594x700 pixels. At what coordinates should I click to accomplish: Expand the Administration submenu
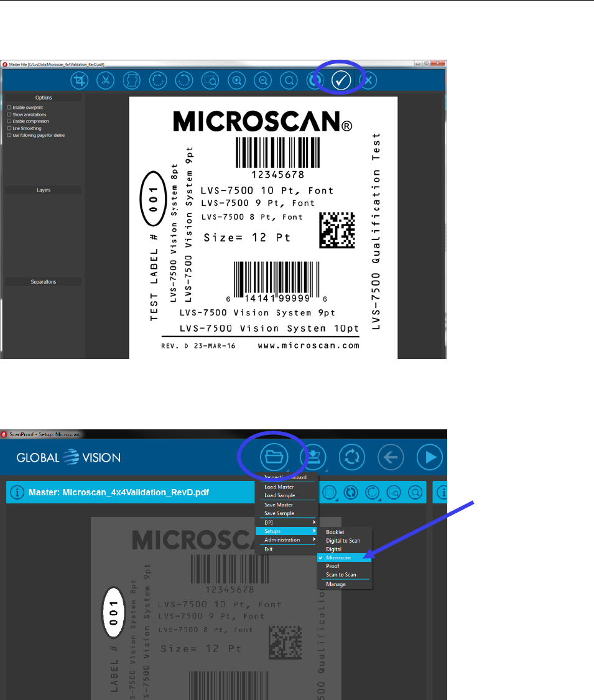pyautogui.click(x=286, y=539)
